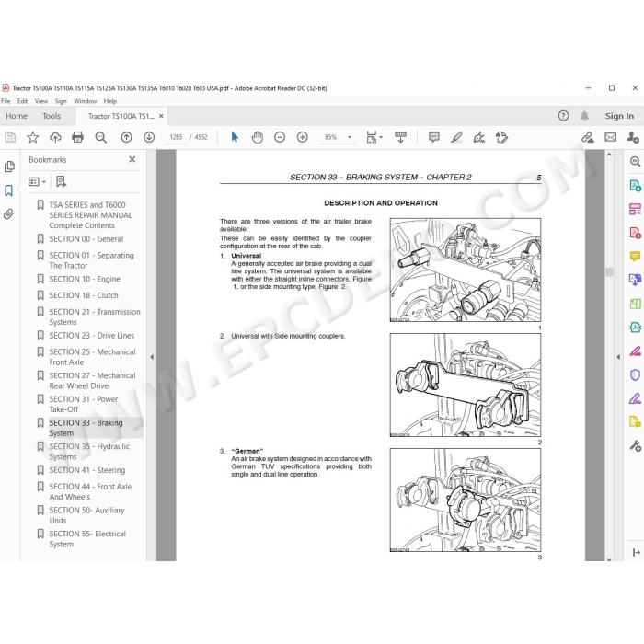This screenshot has width=644, height=644.
Task: Open the zoom level dropdown
Action: (350, 137)
